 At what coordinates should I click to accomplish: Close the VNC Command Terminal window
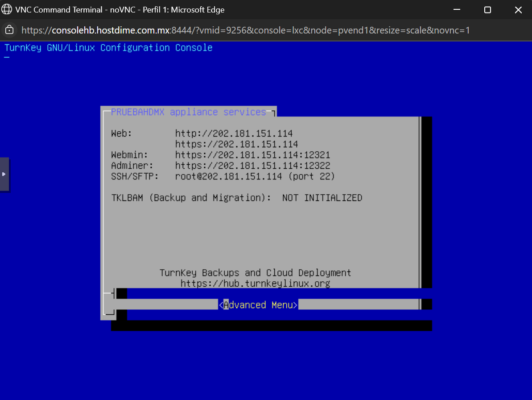pos(518,10)
